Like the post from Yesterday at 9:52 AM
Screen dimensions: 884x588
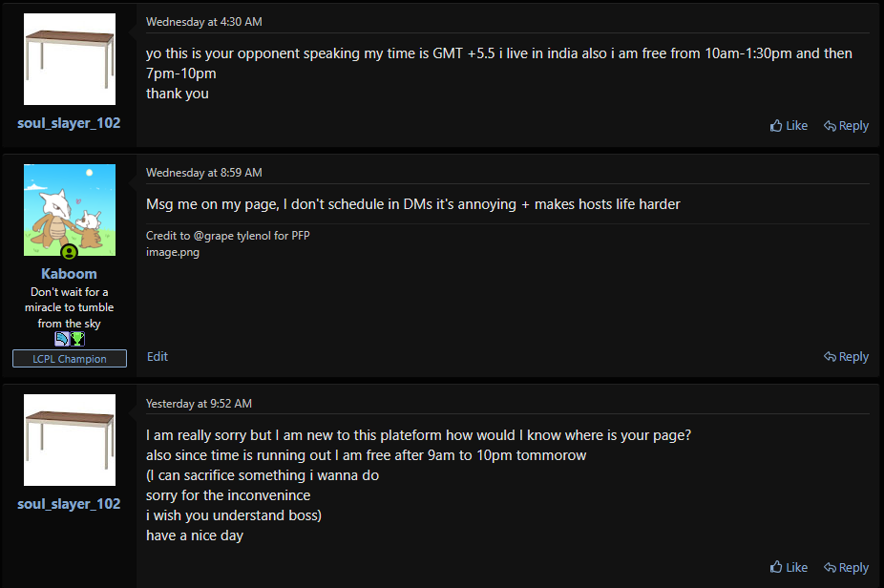pos(789,567)
